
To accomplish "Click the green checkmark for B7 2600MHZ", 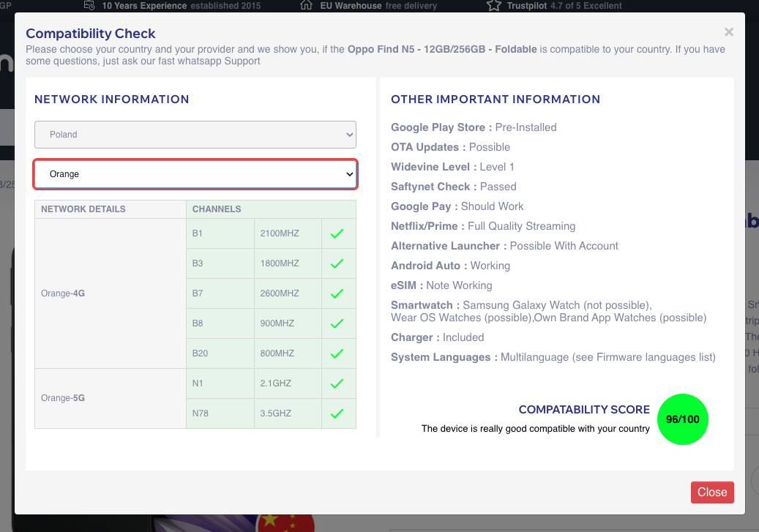I will point(337,293).
